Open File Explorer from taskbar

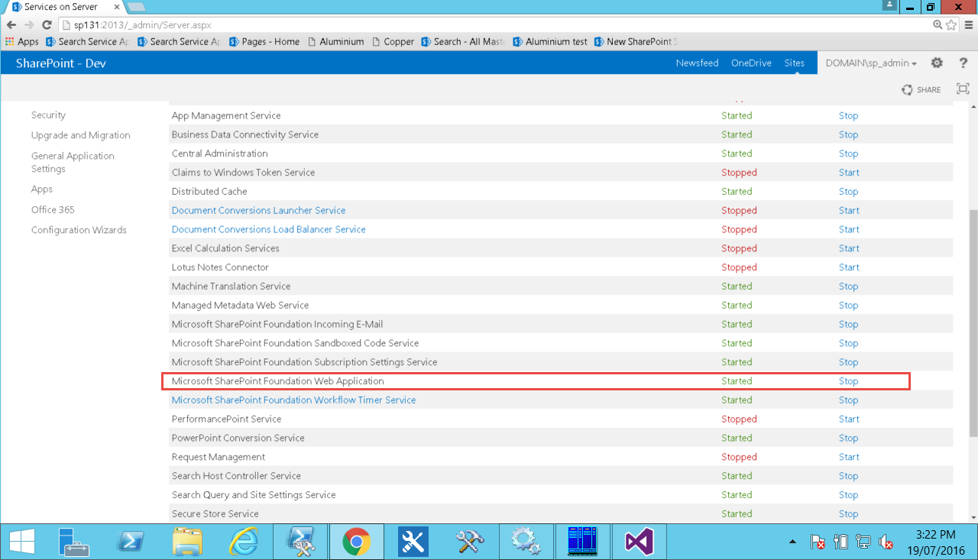[x=187, y=542]
